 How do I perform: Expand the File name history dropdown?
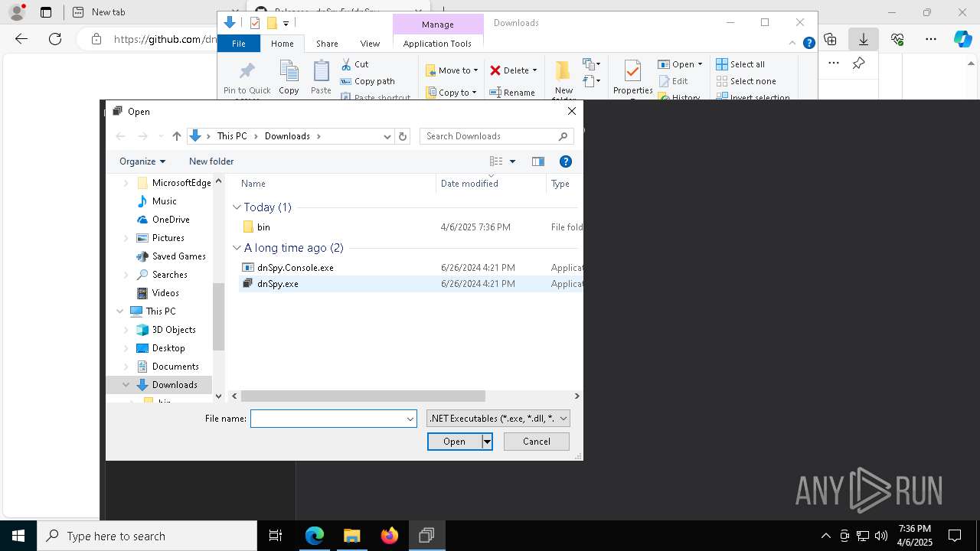410,419
